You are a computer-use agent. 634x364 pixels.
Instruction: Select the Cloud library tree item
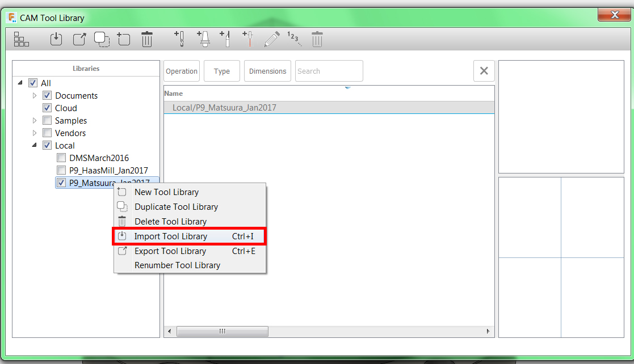click(x=66, y=108)
